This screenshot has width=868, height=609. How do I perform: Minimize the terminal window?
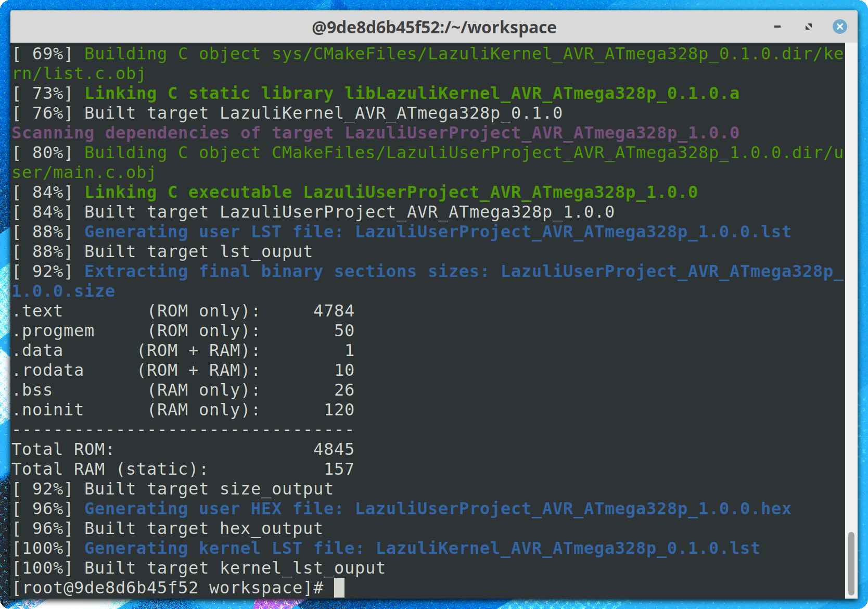777,26
